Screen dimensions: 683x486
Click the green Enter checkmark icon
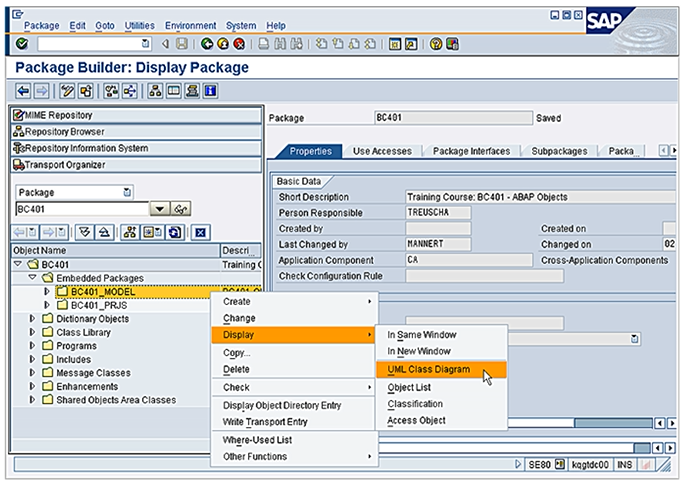(23, 44)
